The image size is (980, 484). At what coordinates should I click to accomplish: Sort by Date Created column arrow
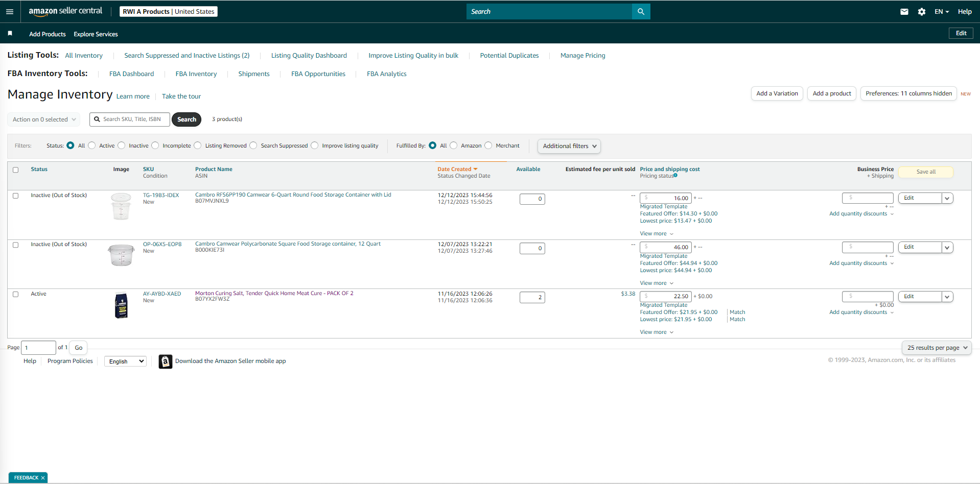[475, 170]
